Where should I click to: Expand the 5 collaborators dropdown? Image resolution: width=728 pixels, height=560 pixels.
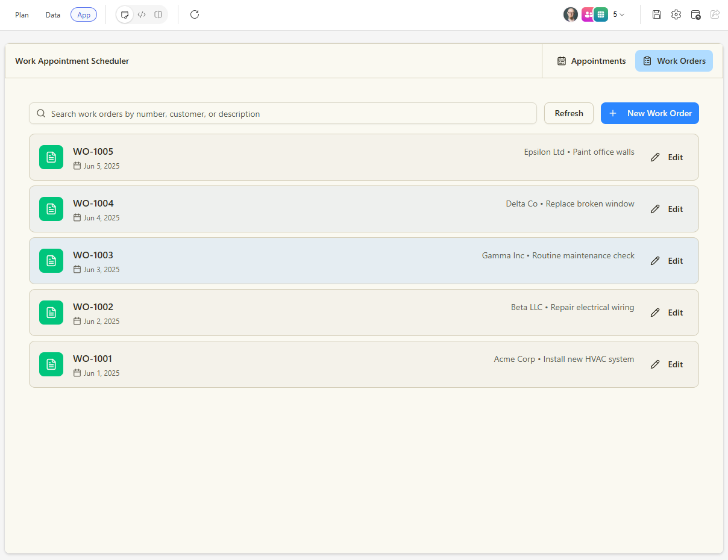[619, 14]
